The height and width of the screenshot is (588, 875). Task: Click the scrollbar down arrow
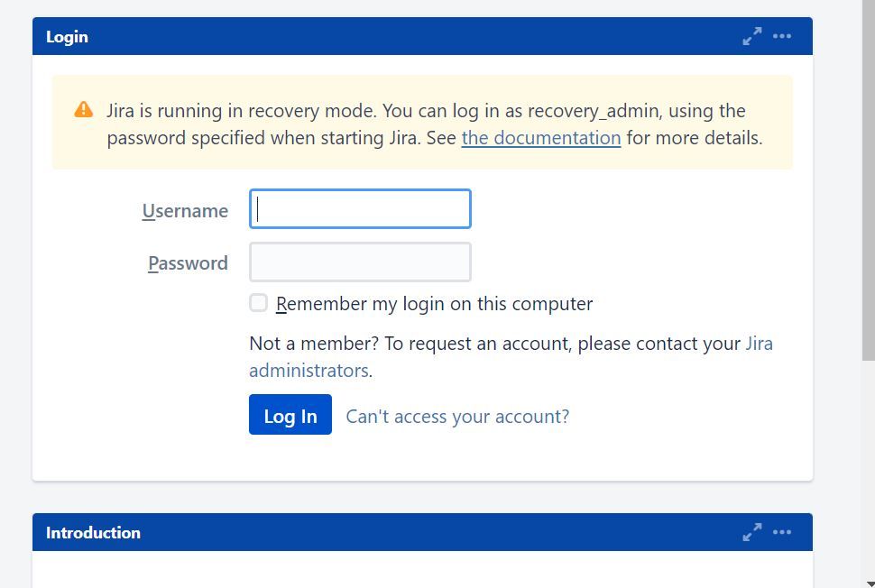[868, 581]
